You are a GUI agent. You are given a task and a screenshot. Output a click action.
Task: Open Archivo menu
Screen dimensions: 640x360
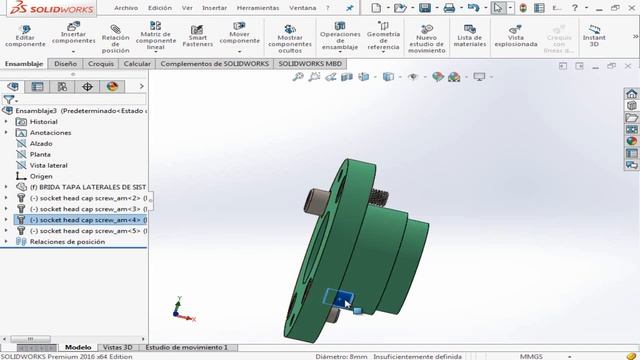[126, 8]
